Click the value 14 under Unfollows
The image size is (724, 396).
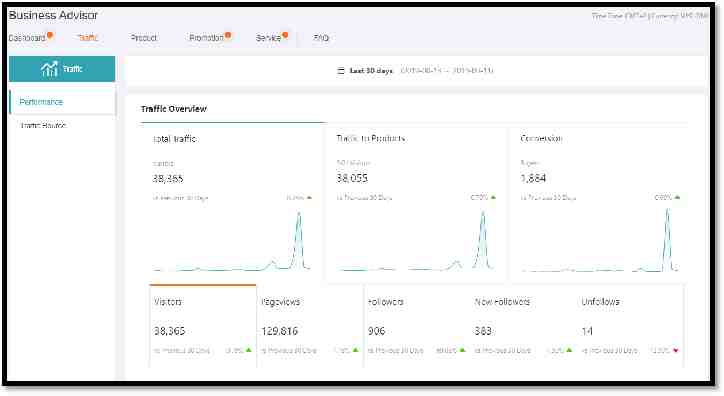587,331
